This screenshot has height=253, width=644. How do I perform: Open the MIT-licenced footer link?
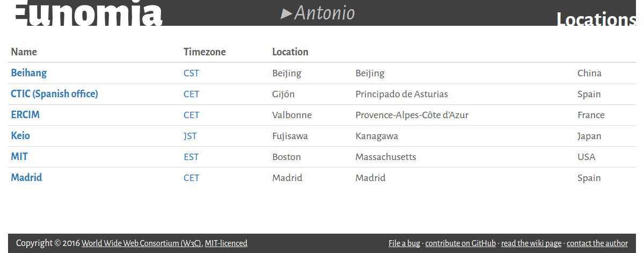[226, 243]
